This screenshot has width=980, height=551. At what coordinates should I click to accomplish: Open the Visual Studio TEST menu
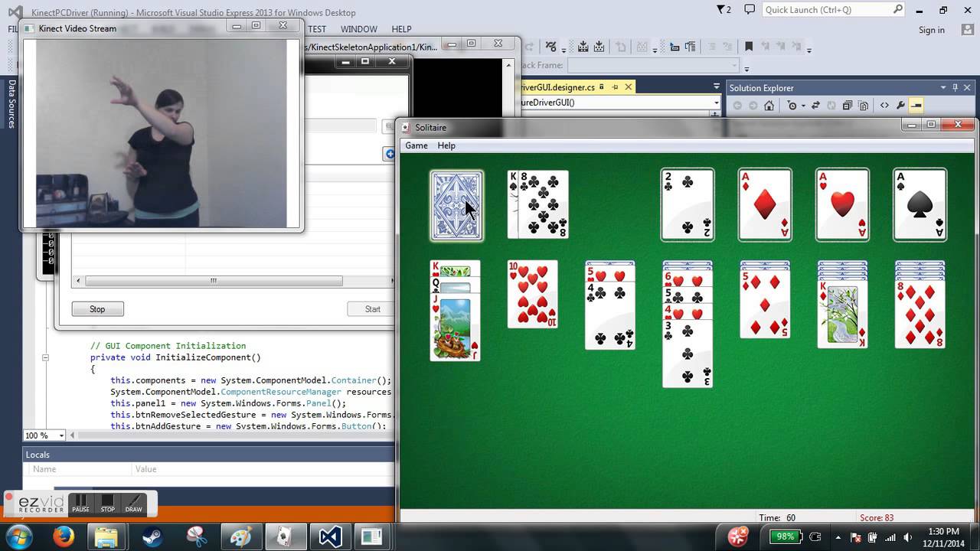pyautogui.click(x=316, y=29)
